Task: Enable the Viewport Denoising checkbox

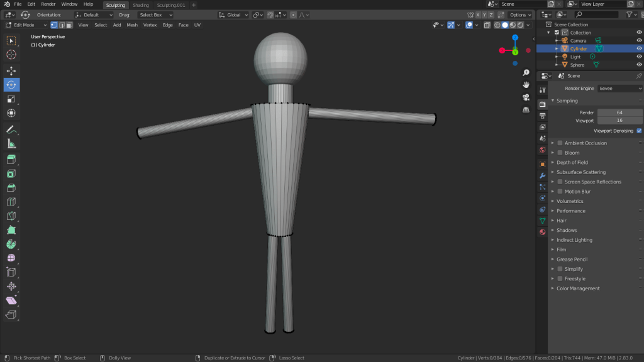Action: [639, 131]
